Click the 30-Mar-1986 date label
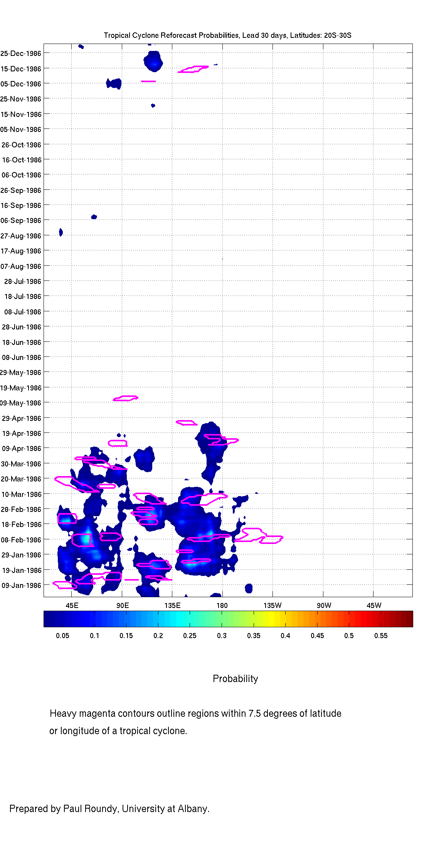434x868 pixels. (x=21, y=464)
